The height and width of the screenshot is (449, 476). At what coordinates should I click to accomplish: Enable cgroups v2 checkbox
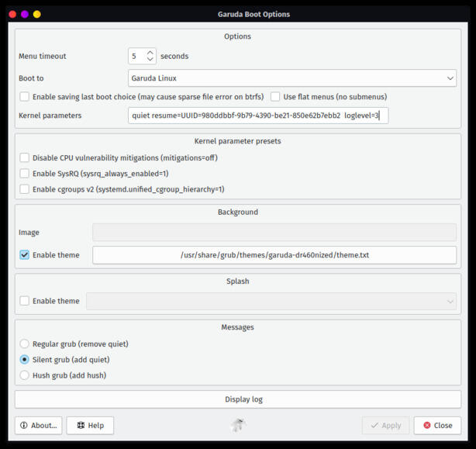24,189
